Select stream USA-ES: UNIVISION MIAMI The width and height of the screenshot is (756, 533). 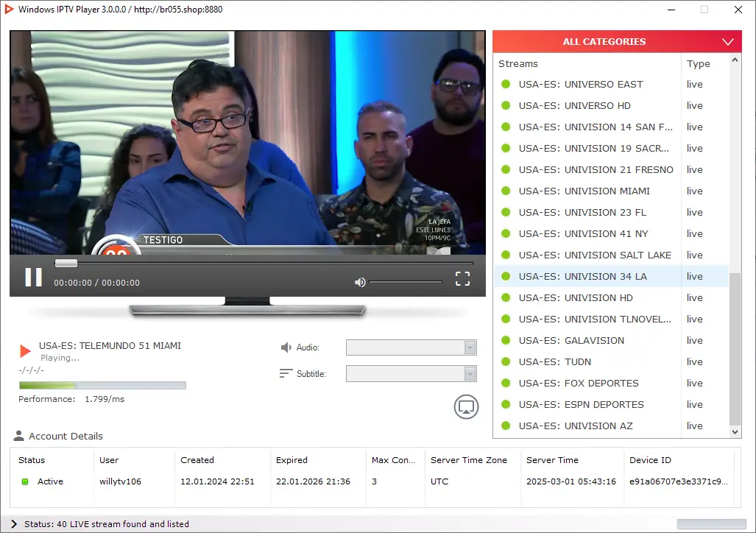click(x=612, y=191)
